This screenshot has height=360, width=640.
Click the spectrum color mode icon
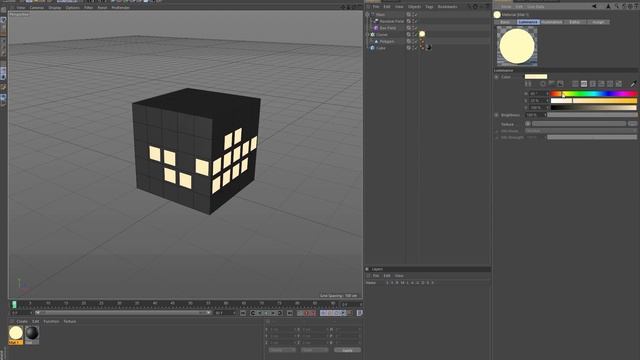(551, 84)
